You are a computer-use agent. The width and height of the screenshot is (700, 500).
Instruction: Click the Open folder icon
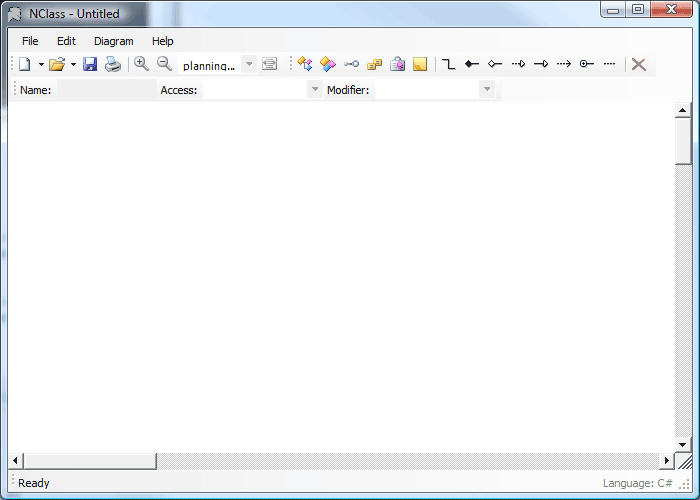click(x=57, y=64)
